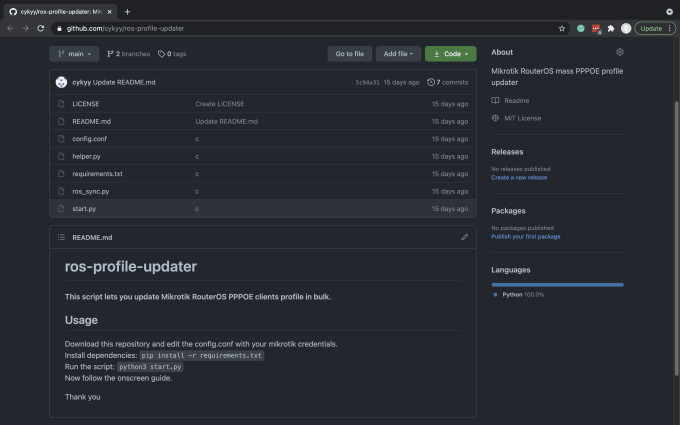Open the green circular extension icon
This screenshot has width=680, height=425.
pos(580,28)
